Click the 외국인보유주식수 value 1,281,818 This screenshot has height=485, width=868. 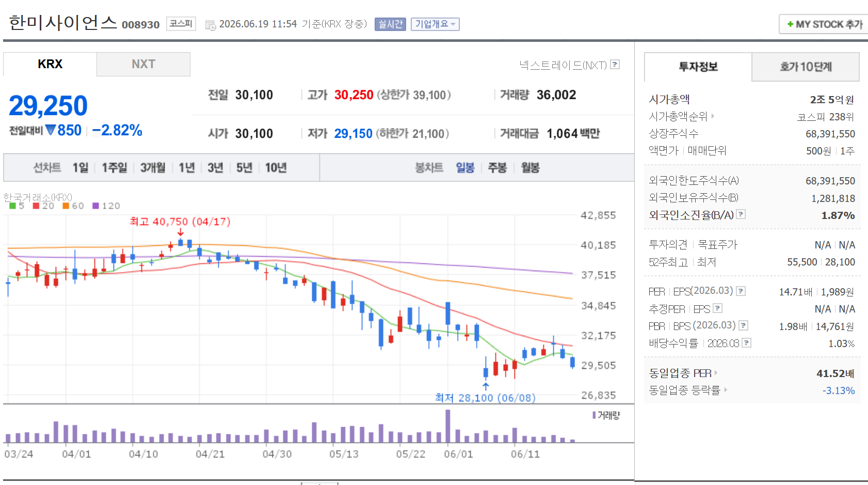coord(833,198)
